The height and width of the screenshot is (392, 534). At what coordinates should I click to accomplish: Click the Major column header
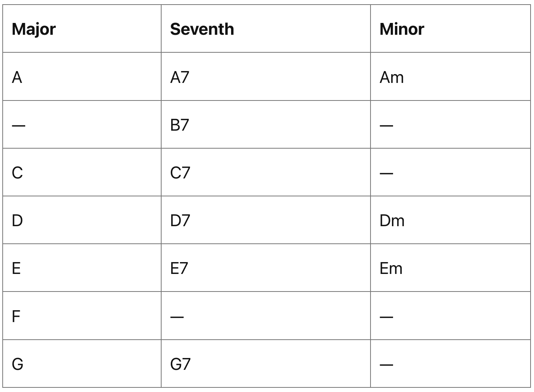pos(34,29)
